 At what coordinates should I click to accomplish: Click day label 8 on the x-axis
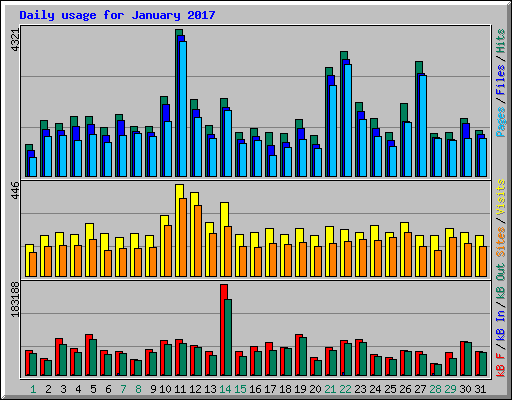point(138,389)
